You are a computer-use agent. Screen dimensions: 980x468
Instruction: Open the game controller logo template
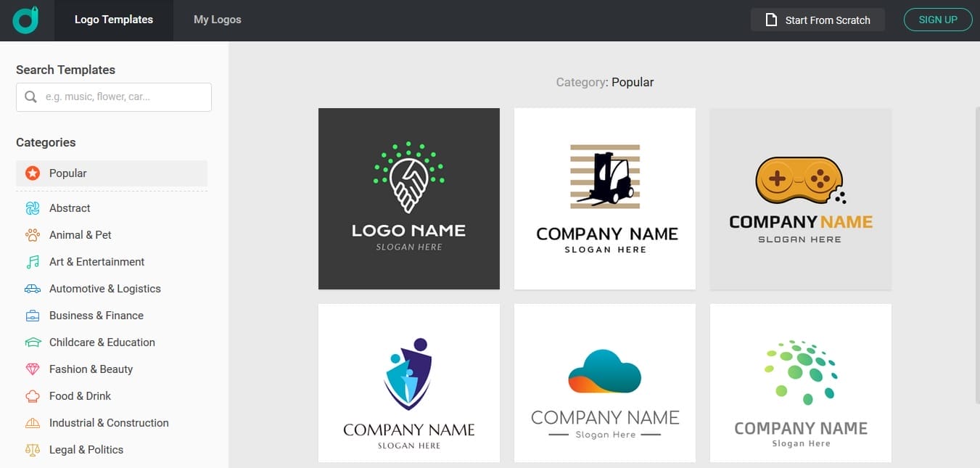click(800, 199)
